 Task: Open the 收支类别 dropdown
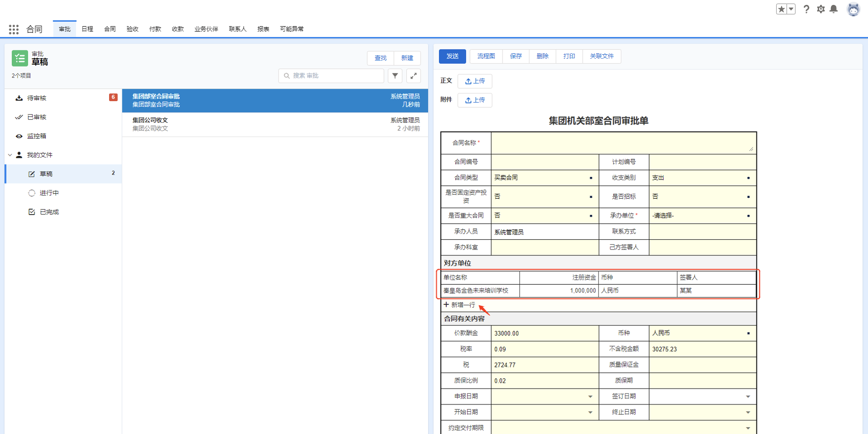coord(703,178)
